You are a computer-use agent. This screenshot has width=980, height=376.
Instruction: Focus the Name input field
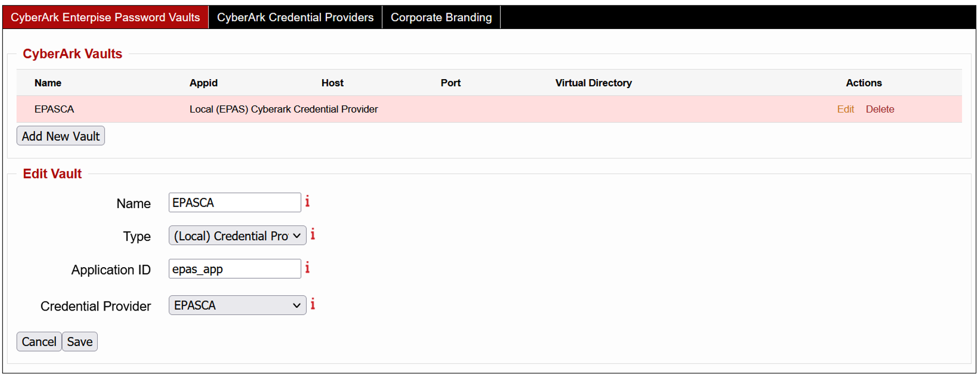235,203
